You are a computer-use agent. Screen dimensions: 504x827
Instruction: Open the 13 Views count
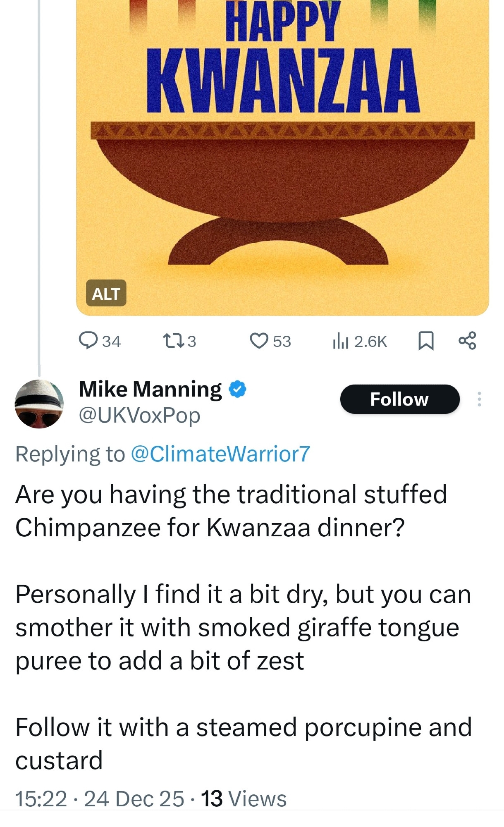point(244,798)
